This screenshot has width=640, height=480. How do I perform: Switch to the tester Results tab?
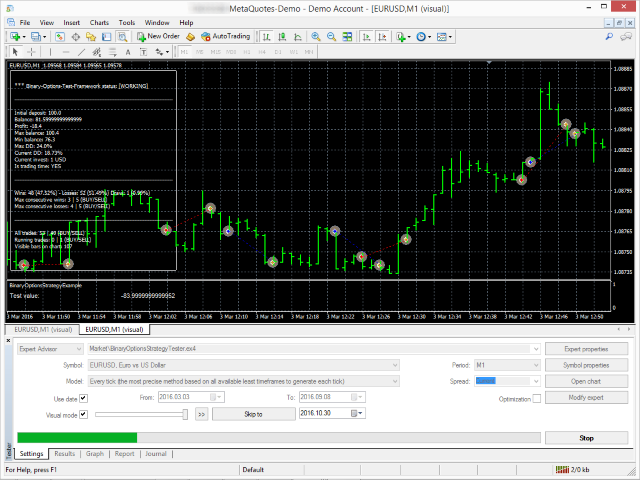click(x=64, y=453)
